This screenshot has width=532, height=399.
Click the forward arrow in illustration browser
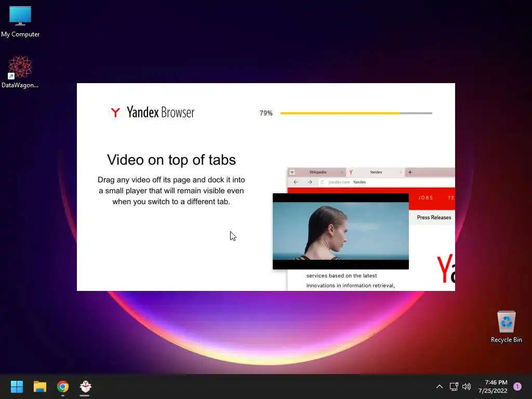coord(310,182)
